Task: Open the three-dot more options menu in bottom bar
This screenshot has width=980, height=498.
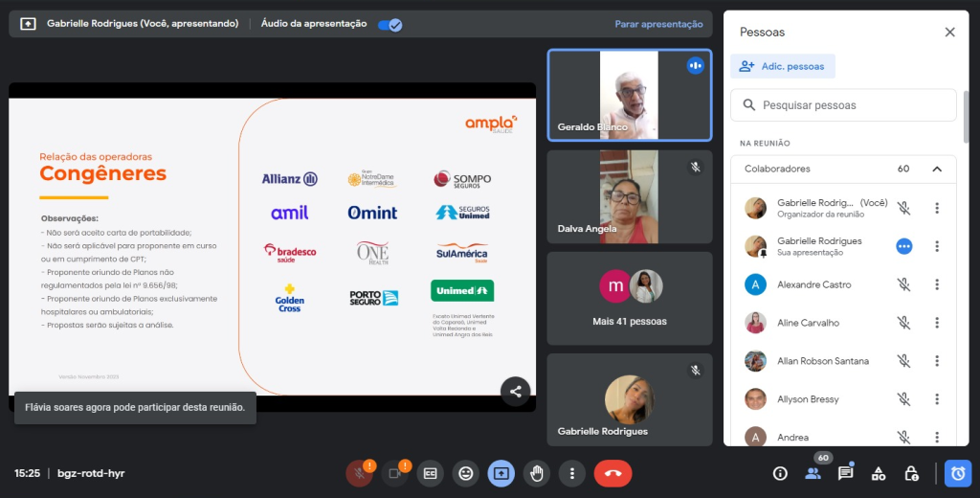Action: pos(572,473)
